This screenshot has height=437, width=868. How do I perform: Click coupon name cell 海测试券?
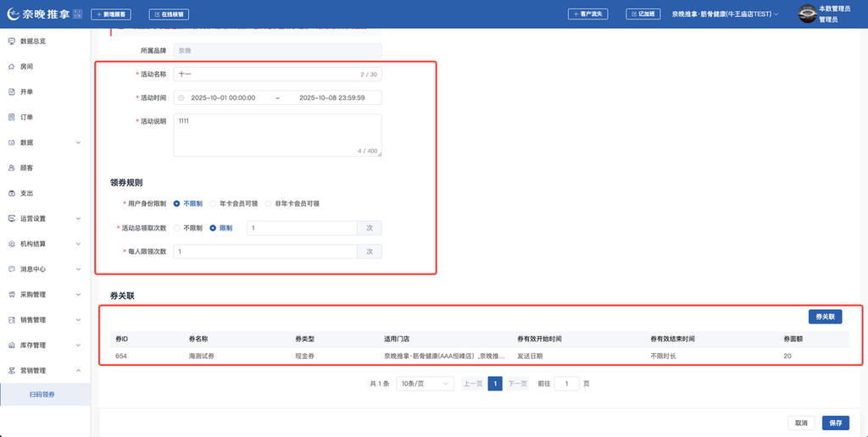click(x=202, y=357)
